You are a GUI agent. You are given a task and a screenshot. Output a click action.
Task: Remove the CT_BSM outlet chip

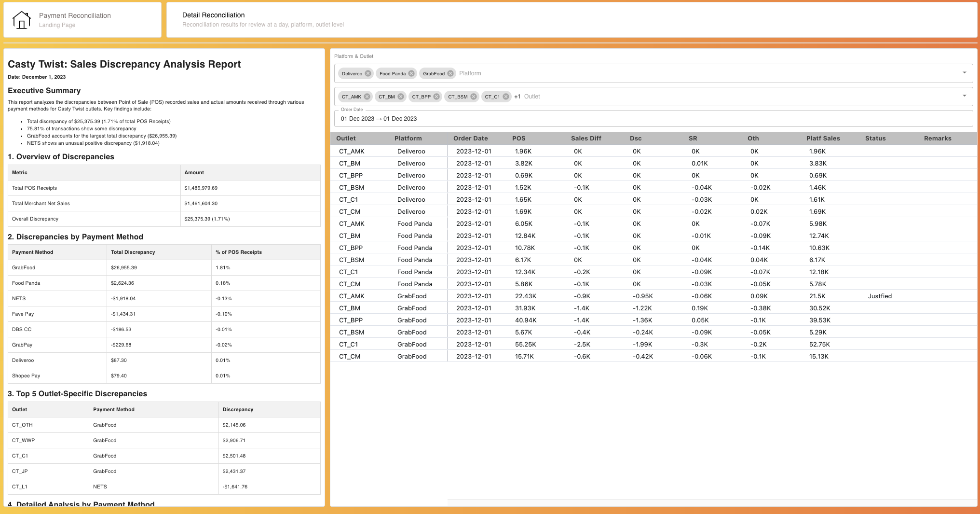[474, 97]
